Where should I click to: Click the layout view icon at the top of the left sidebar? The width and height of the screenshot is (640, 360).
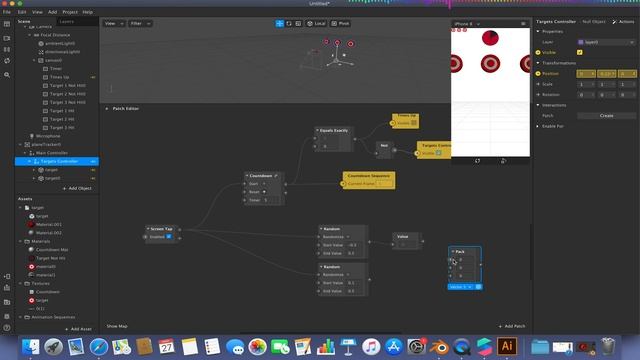pyautogui.click(x=7, y=24)
